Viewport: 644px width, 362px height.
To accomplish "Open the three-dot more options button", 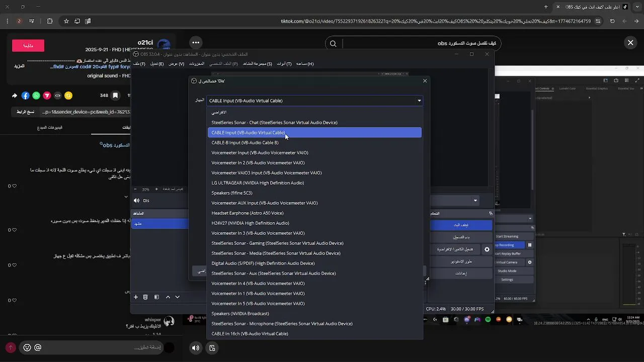I will (x=196, y=43).
